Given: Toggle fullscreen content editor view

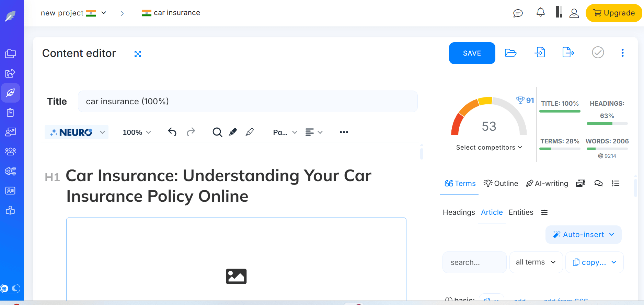Looking at the screenshot, I should [138, 54].
